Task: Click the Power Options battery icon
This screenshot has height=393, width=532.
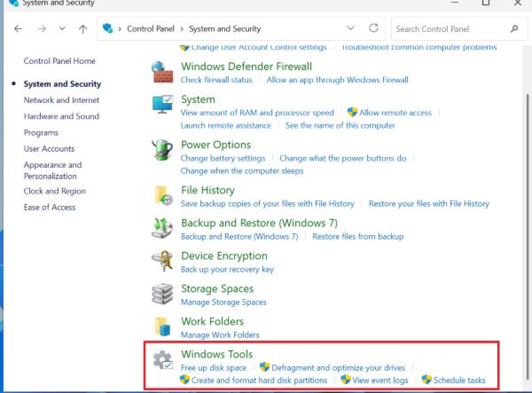Action: point(162,151)
